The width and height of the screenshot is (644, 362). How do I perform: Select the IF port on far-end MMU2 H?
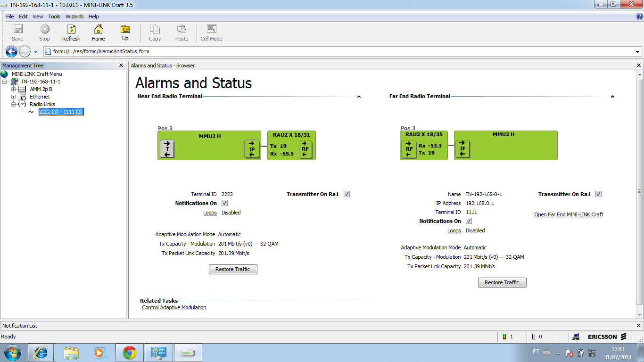(462, 149)
